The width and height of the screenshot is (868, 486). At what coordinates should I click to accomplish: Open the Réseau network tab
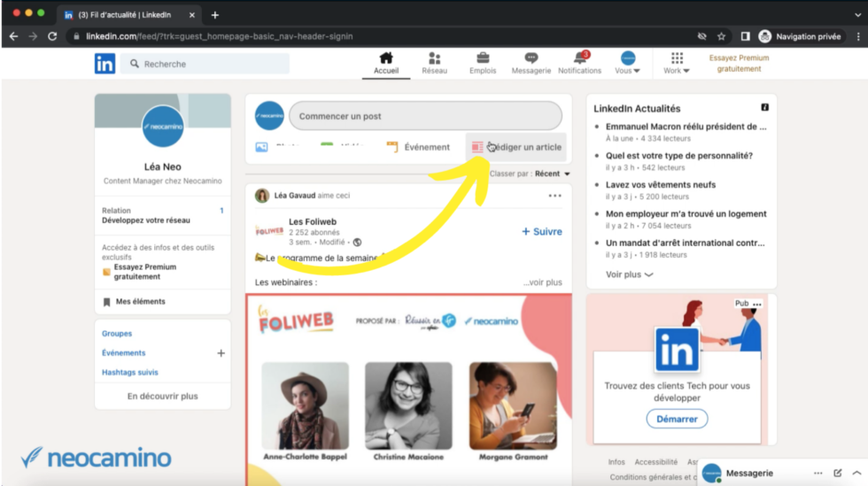click(434, 64)
